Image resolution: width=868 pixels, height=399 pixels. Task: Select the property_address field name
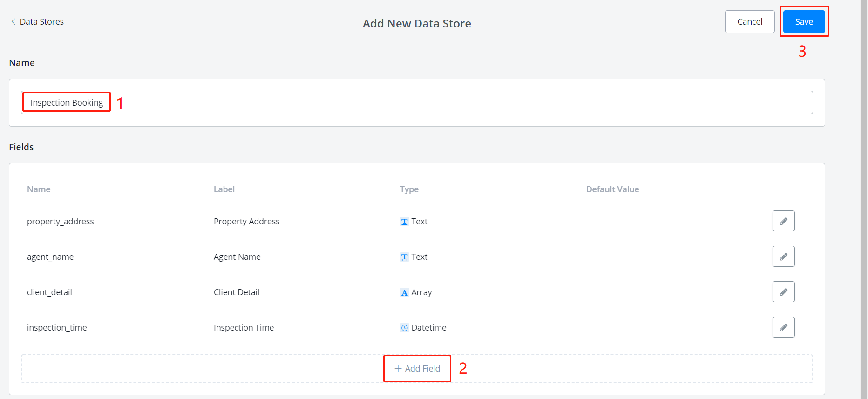[x=61, y=222]
